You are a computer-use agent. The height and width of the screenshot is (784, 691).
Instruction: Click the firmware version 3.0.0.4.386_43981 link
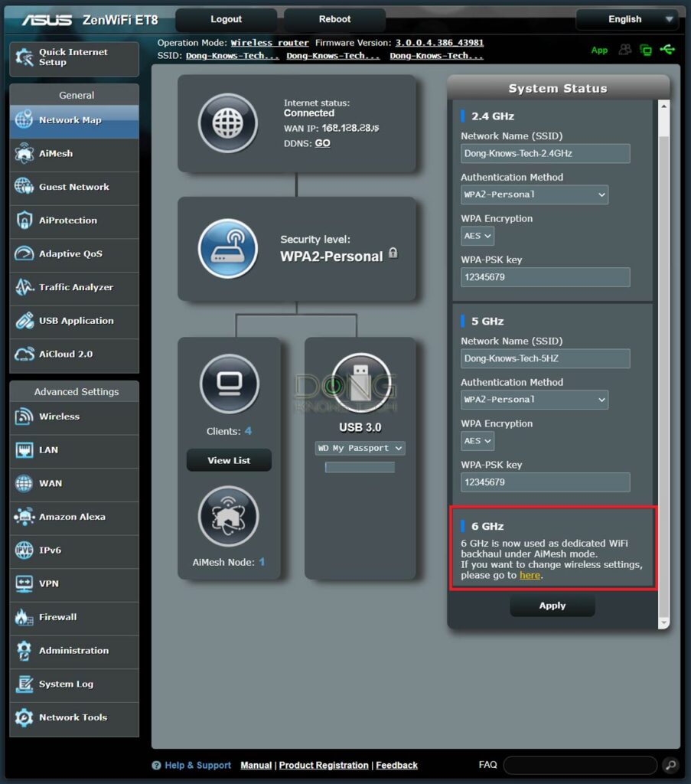[x=439, y=43]
